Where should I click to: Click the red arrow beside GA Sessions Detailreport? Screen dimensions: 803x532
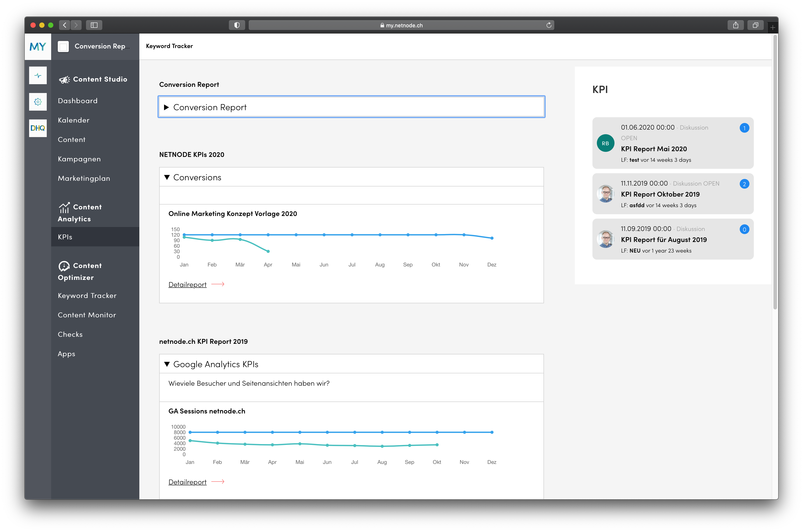pos(218,482)
